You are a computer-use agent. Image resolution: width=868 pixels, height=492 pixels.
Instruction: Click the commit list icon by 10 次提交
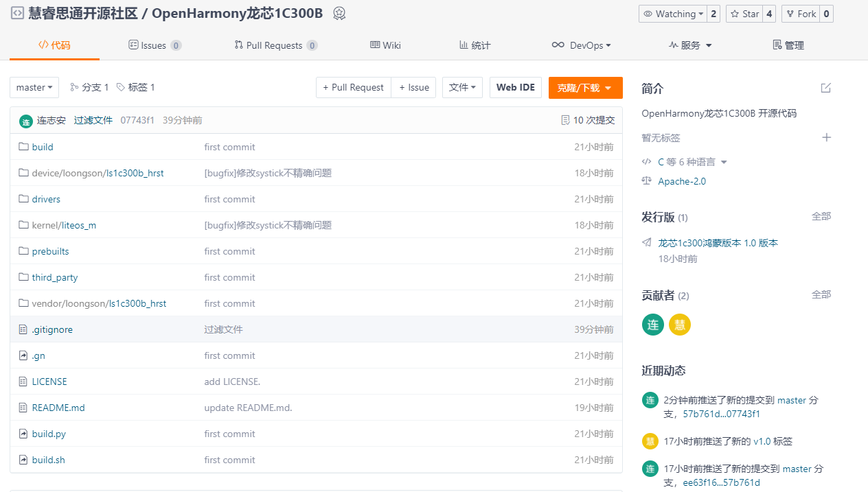(565, 120)
